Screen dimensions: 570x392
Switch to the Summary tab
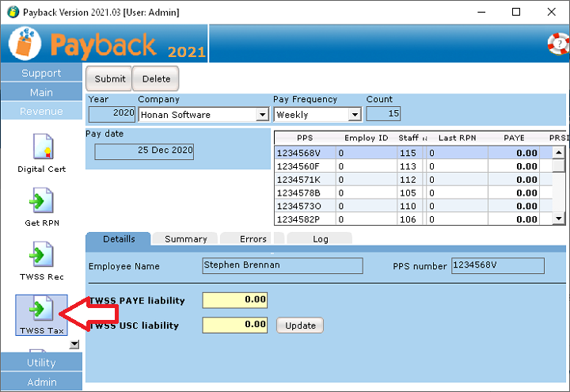pyautogui.click(x=185, y=238)
